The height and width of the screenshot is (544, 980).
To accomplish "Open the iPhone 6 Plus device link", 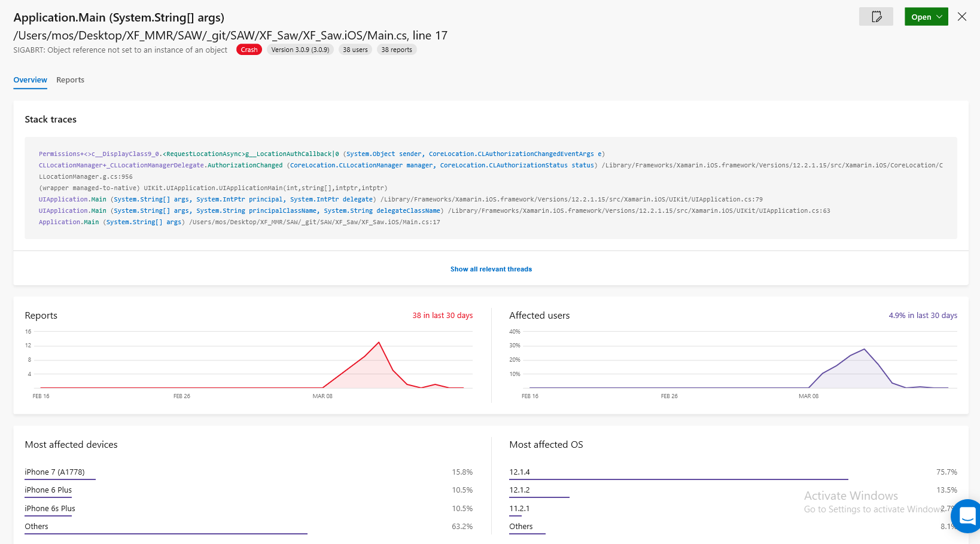I will pyautogui.click(x=48, y=490).
